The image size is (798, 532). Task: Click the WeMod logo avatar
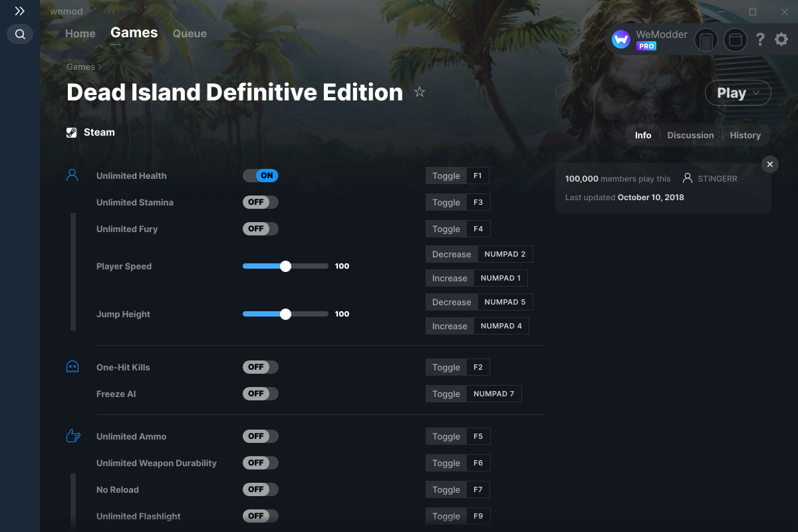(x=621, y=40)
